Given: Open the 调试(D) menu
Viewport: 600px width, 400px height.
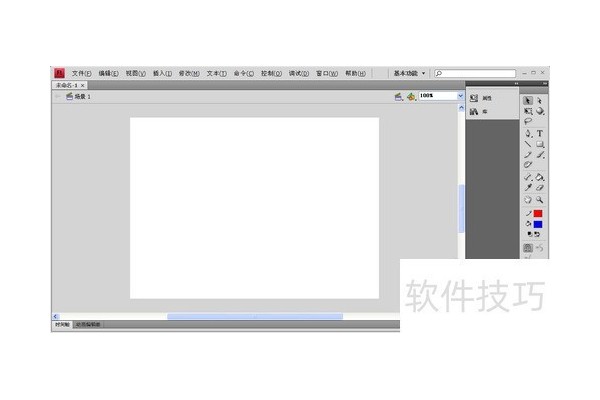Looking at the screenshot, I should (299, 73).
